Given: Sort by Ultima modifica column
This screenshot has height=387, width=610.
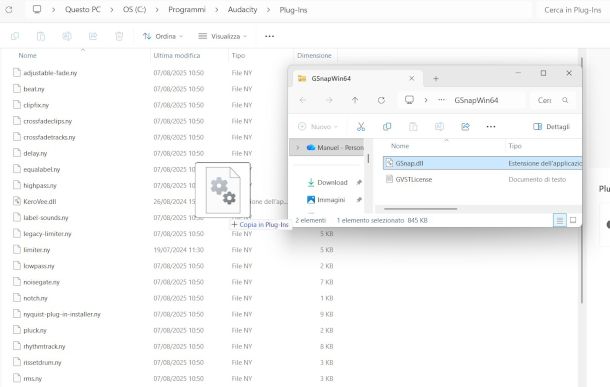Looking at the screenshot, I should 177,56.
